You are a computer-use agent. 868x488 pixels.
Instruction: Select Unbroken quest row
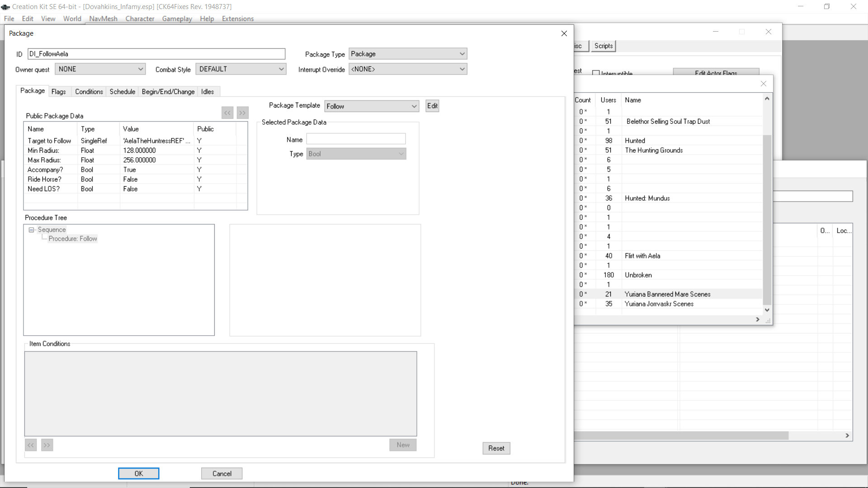(668, 275)
